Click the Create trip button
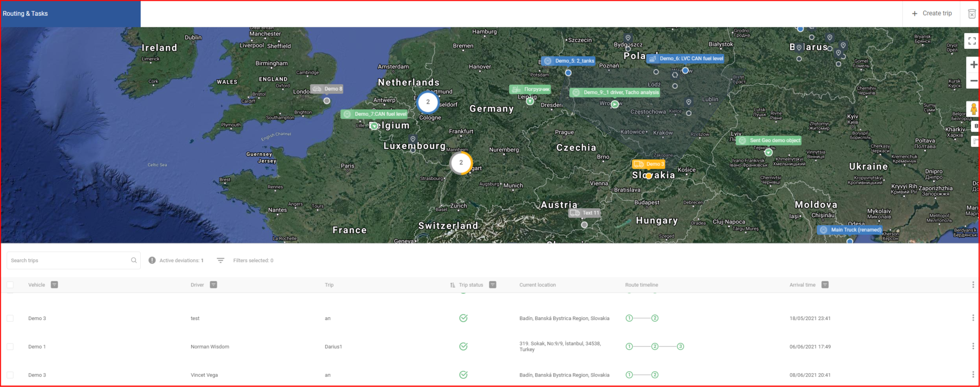The height and width of the screenshot is (387, 980). (932, 13)
